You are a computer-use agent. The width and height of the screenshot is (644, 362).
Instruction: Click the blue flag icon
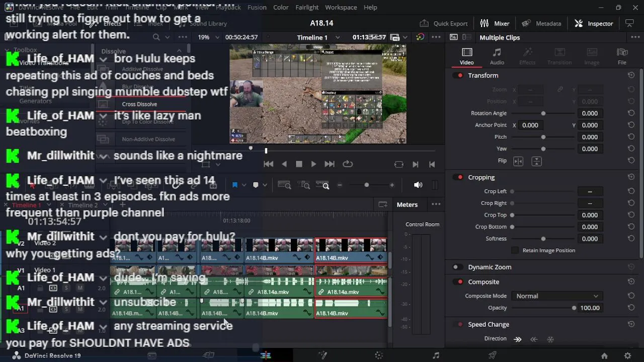[234, 185]
